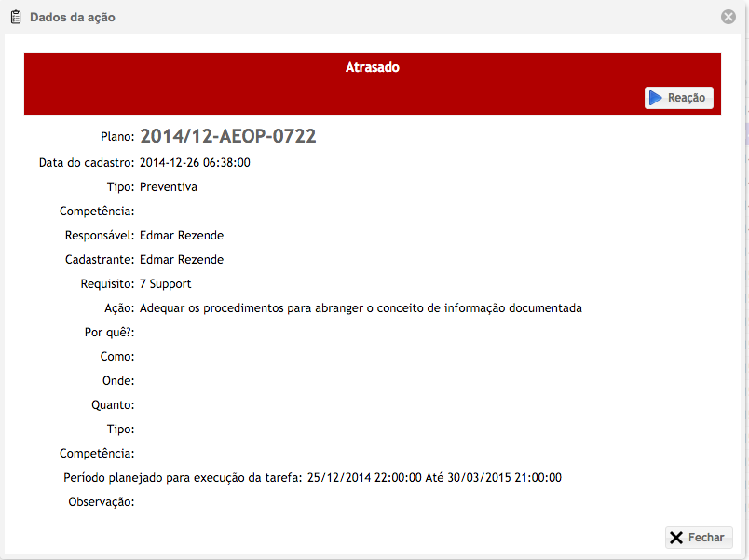Click the Por quê? label
The width and height of the screenshot is (749, 560).
point(109,333)
